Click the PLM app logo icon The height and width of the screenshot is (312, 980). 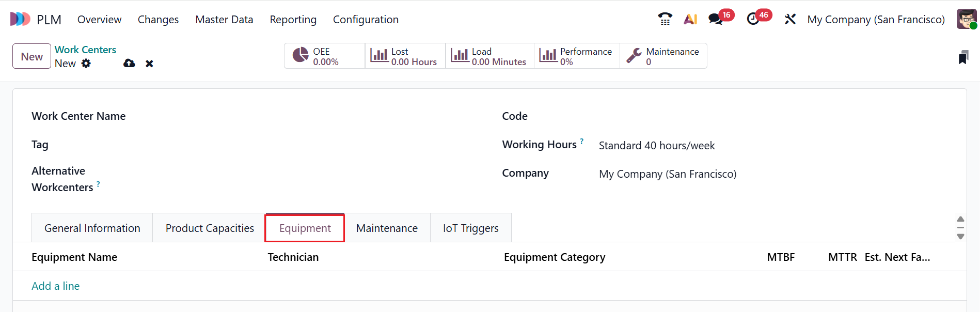pos(20,19)
